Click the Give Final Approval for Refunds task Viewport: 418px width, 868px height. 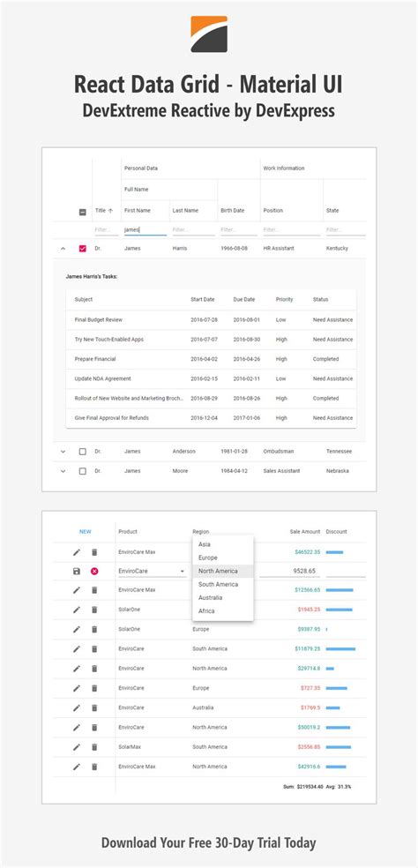point(111,418)
